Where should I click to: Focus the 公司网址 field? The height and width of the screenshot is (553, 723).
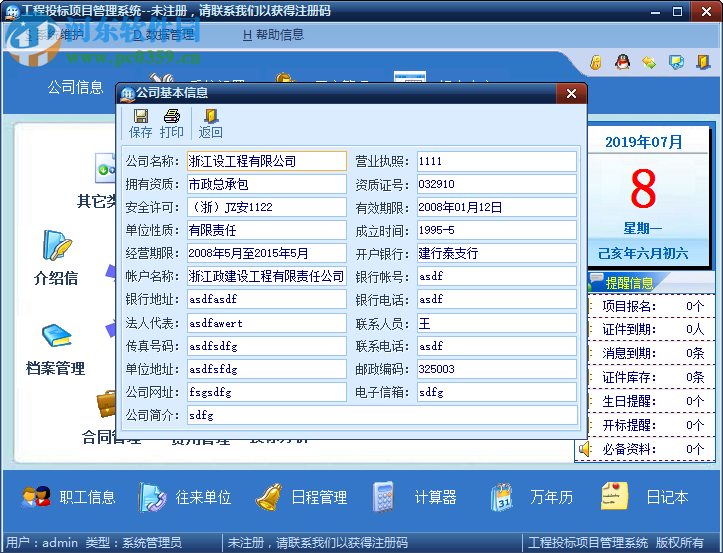pyautogui.click(x=267, y=392)
